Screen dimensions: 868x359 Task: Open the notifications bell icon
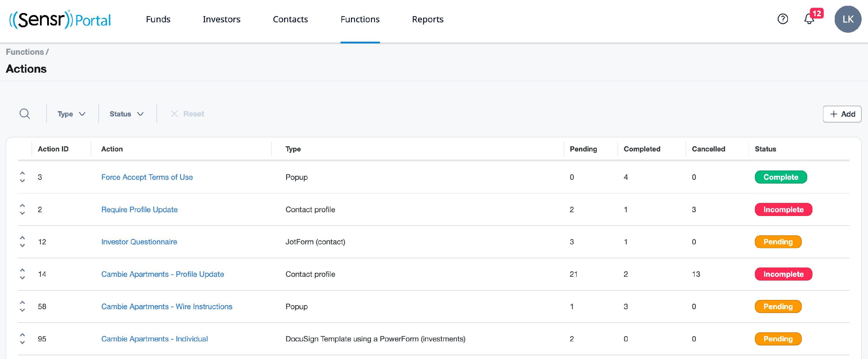pos(809,19)
